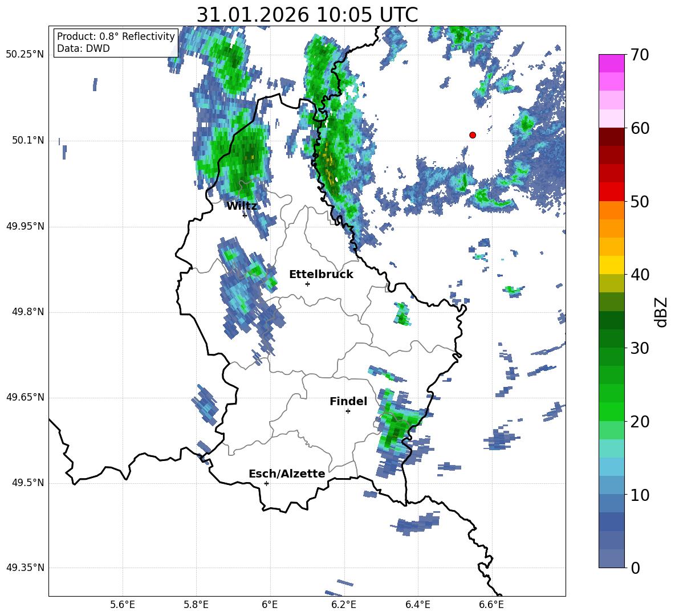Screen dimensions: 675x616
Task: Click the colorbar tick label 40
Action: tap(640, 275)
